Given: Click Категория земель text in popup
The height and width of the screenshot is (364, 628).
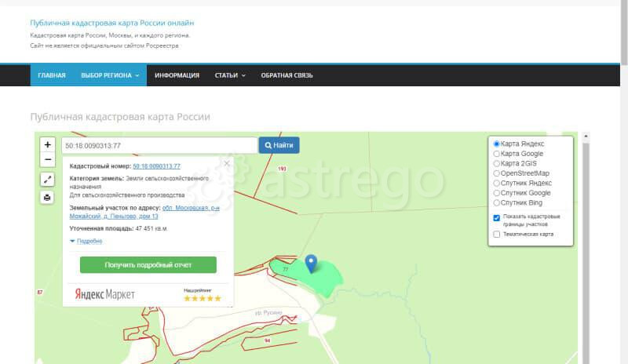Looking at the screenshot, I should point(139,183).
